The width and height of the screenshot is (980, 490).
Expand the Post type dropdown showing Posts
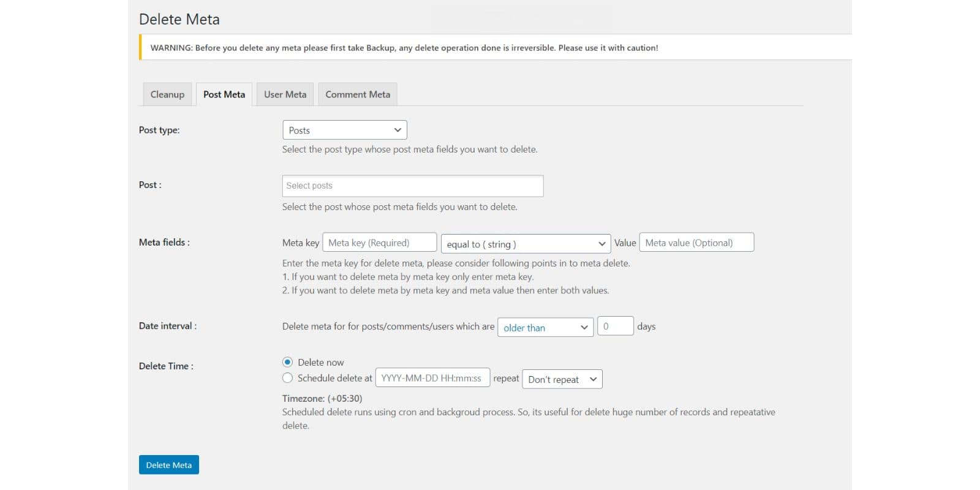pyautogui.click(x=344, y=130)
